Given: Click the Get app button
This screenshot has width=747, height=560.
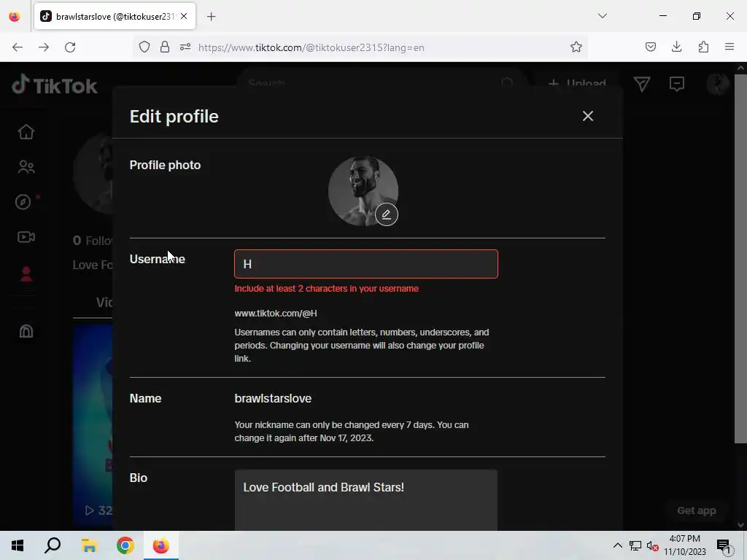Looking at the screenshot, I should pos(697,510).
